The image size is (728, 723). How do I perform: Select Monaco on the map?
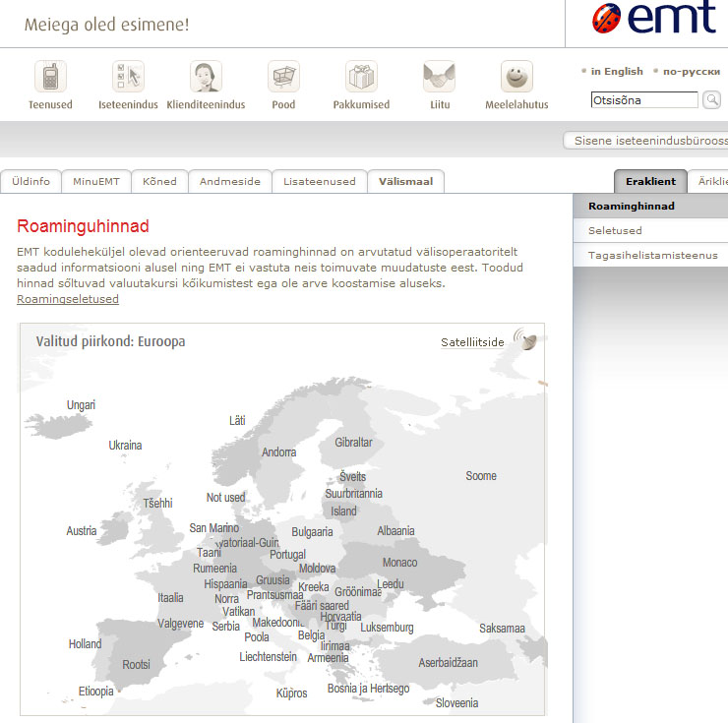[x=399, y=563]
